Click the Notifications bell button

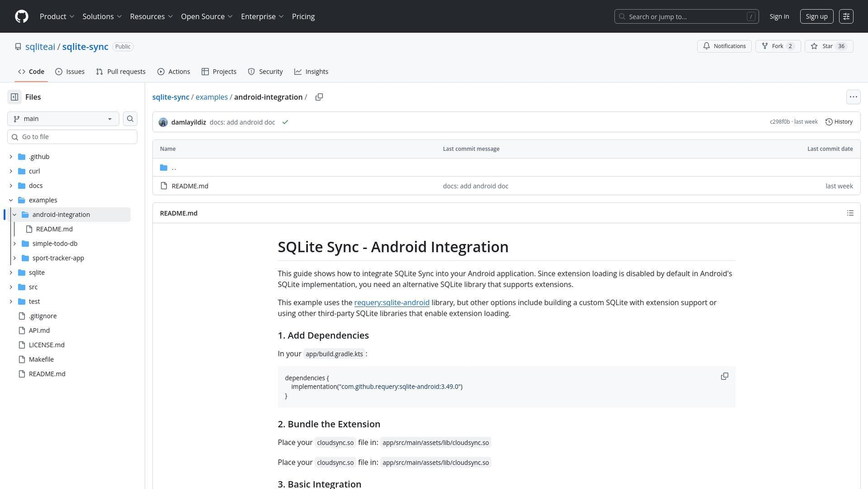[x=724, y=46]
